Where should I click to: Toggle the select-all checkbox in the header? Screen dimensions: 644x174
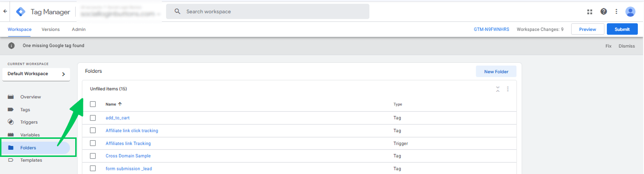[x=93, y=104]
